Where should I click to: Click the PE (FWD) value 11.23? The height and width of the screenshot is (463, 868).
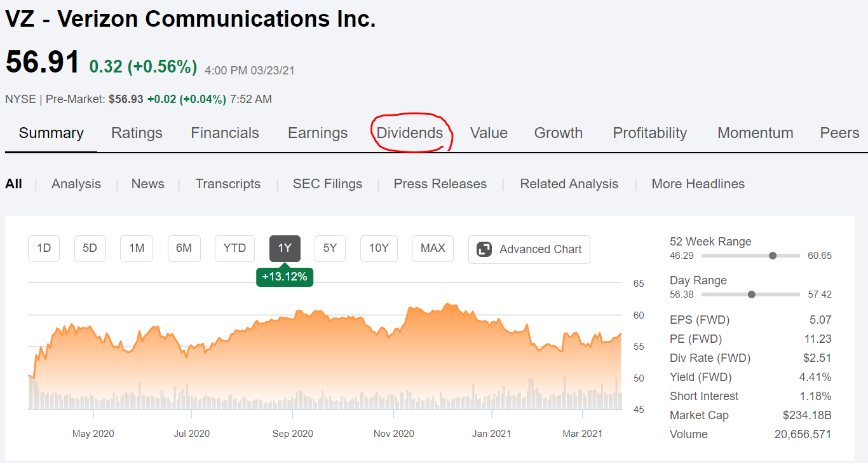pos(817,339)
